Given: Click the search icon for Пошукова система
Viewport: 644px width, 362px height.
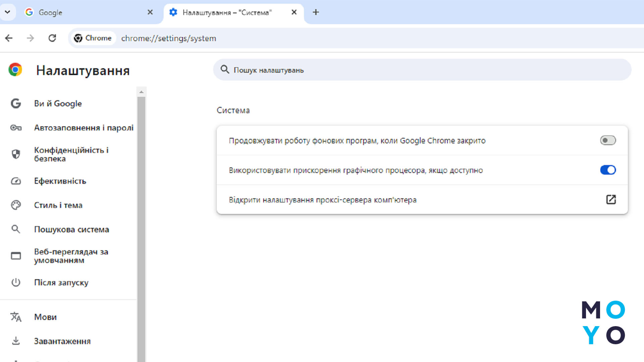Looking at the screenshot, I should [x=16, y=229].
